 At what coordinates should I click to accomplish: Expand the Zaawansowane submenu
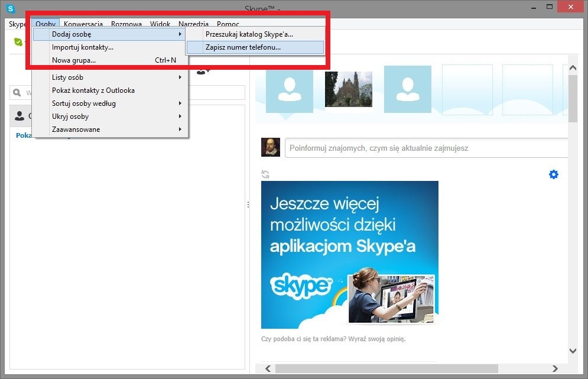click(x=111, y=129)
